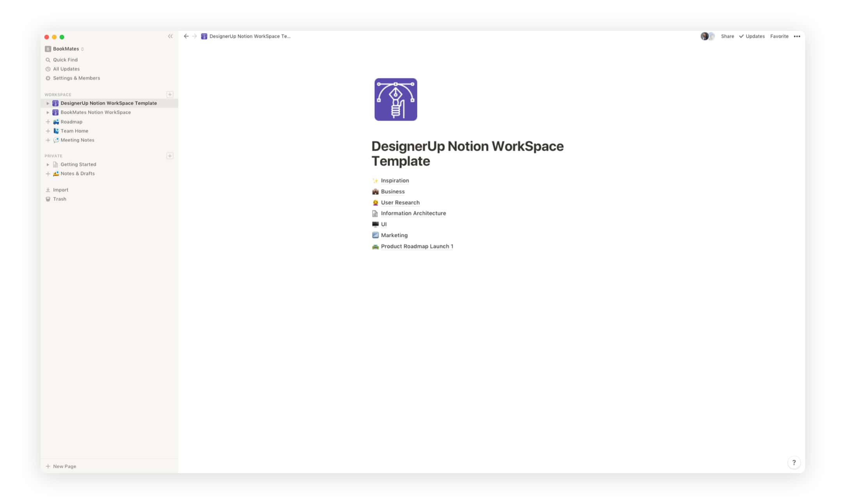The width and height of the screenshot is (846, 504).
Task: Expand BookMates Notion WorkSpace tree arrow
Action: click(48, 112)
